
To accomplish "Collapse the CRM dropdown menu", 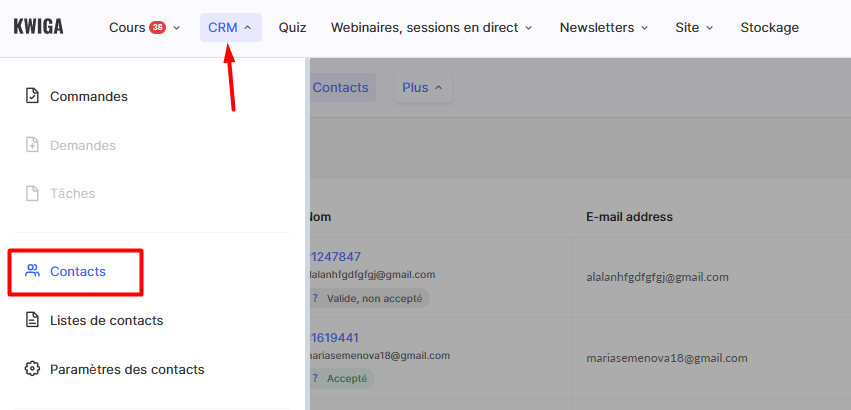I will coord(230,27).
